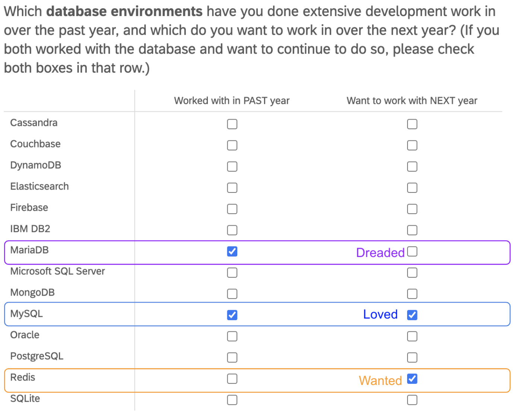
Task: Check MongoDB NEXT year checkbox
Action: tap(412, 294)
